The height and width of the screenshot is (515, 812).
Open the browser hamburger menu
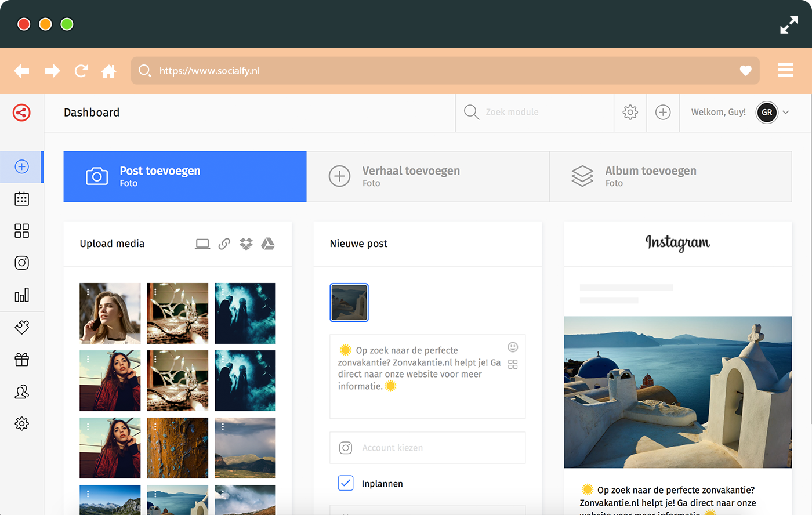[x=785, y=70]
